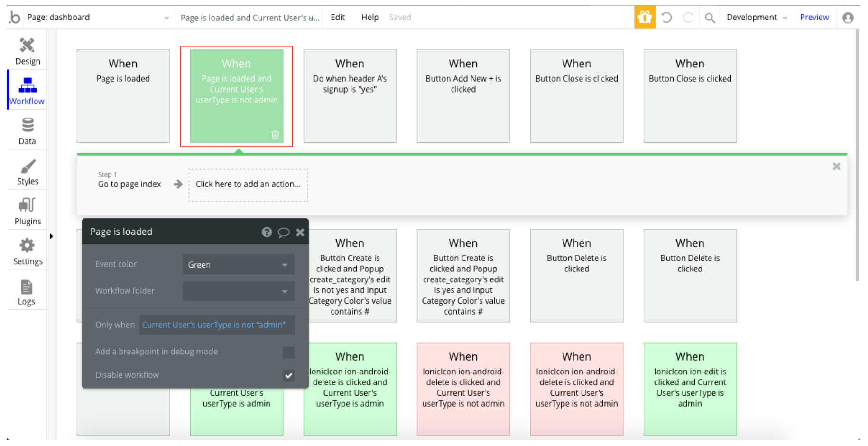
Task: Open the Workflow folder dropdown
Action: (238, 291)
